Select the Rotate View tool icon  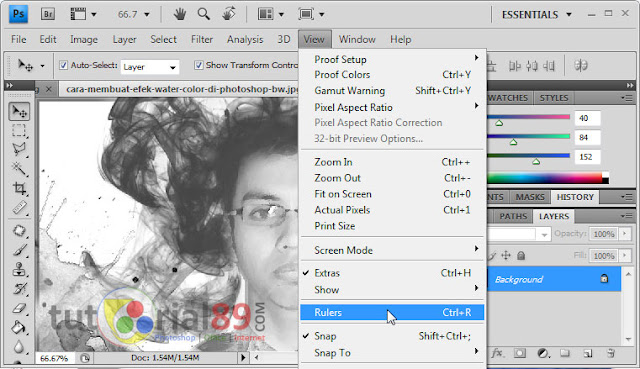point(229,14)
